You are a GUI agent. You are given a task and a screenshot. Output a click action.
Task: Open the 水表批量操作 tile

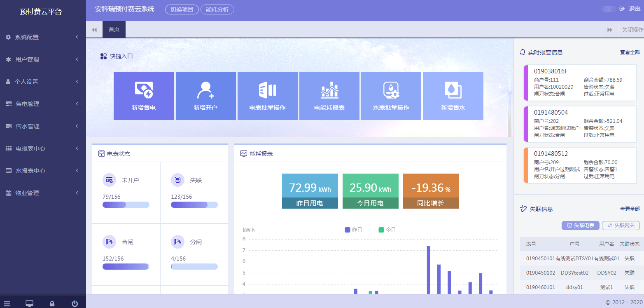click(391, 96)
